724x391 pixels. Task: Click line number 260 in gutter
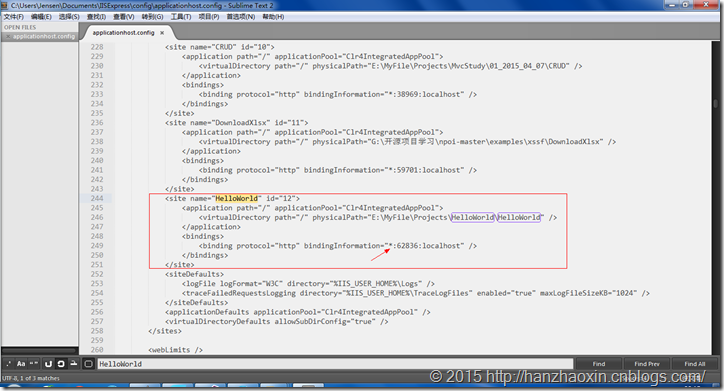[x=97, y=350]
